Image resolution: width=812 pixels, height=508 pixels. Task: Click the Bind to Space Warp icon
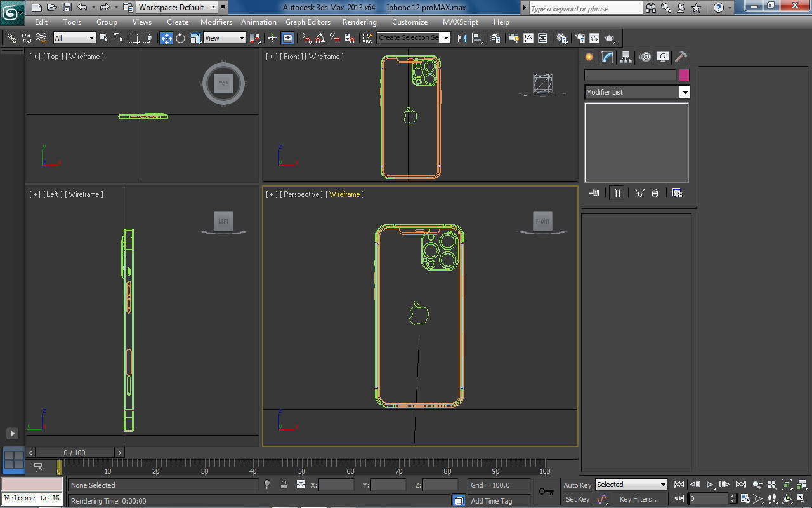point(41,38)
